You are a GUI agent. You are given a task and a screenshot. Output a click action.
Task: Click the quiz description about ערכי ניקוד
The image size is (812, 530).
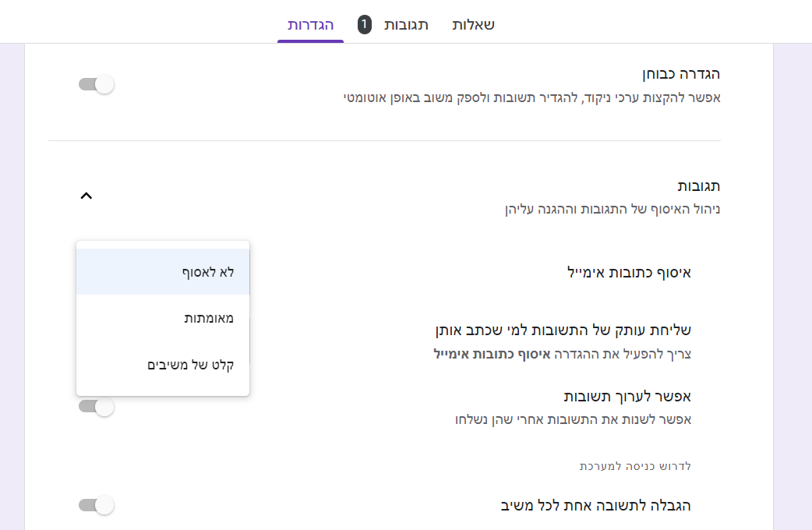(x=532, y=98)
